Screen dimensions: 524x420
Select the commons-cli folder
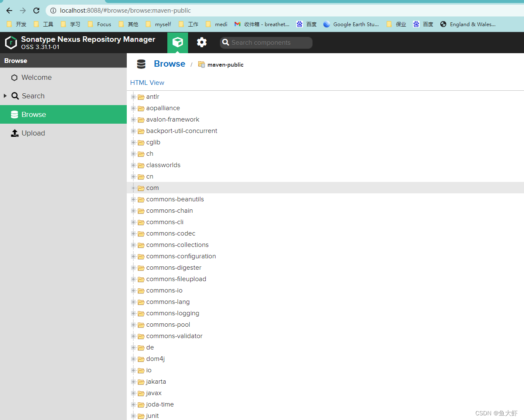tap(165, 222)
